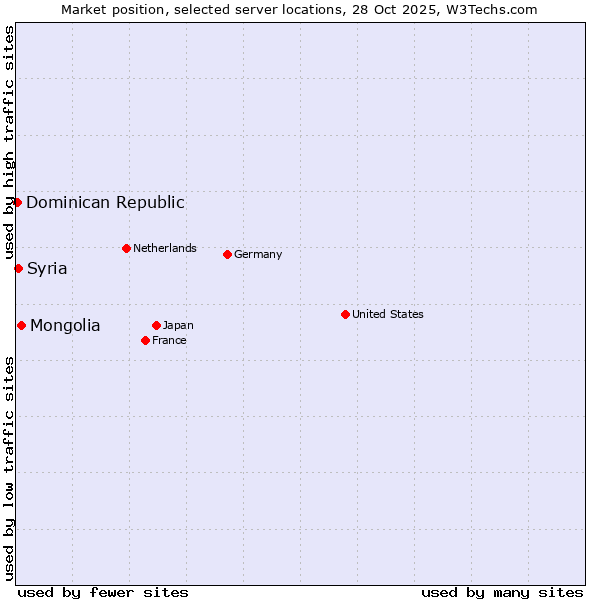Click the Japan text label
This screenshot has width=600, height=600.
178,325
